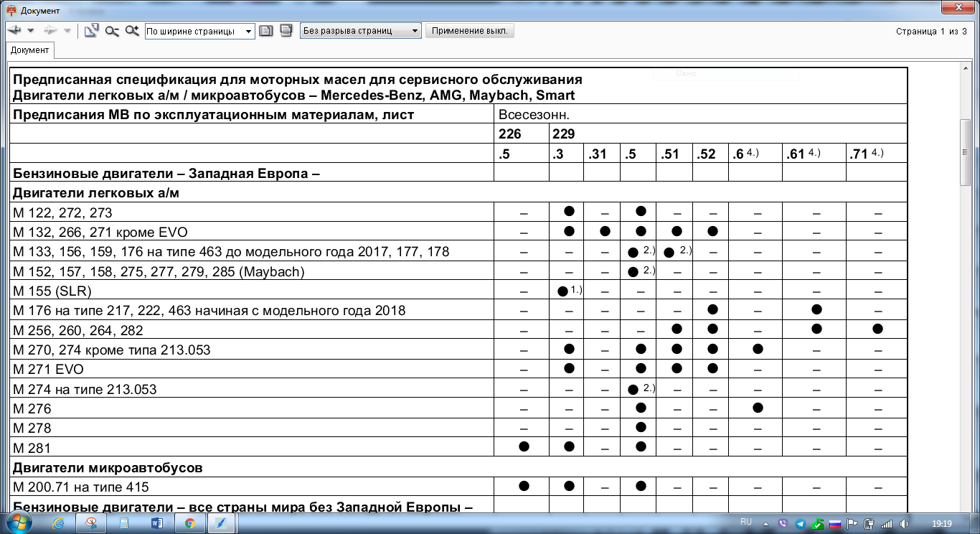Click the 'Страница 1 из 3' page indicator
The height and width of the screenshot is (534, 980).
point(931,32)
